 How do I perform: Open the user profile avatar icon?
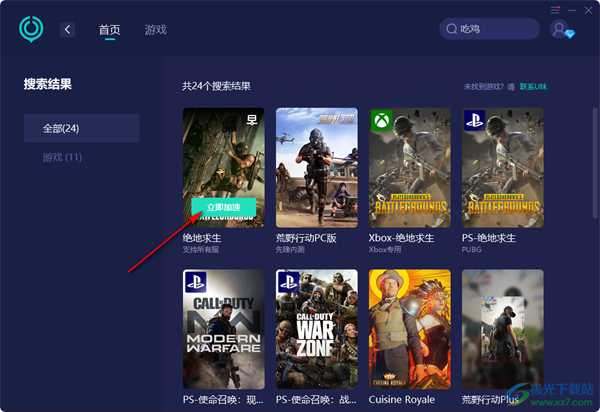click(559, 29)
